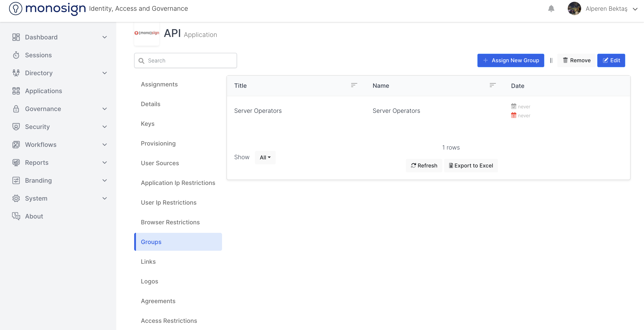Click the Assign New Group button

click(x=511, y=60)
